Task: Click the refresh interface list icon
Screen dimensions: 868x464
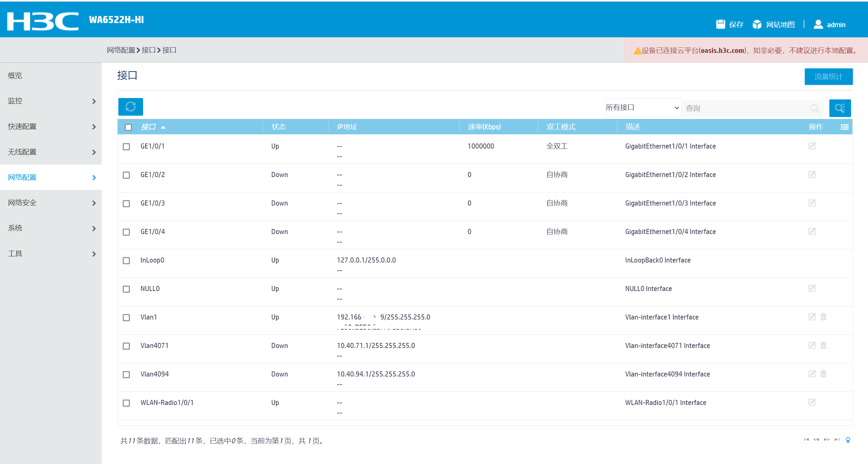Action: [x=131, y=107]
